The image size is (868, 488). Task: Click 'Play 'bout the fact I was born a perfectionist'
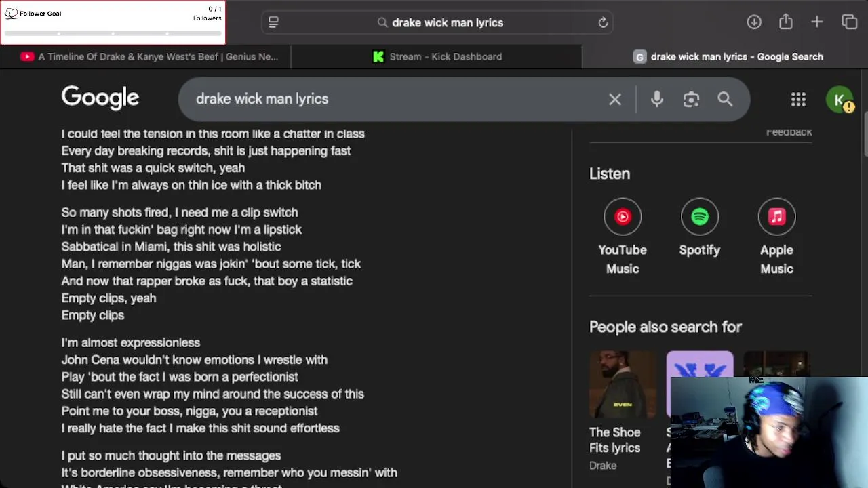[x=180, y=377]
